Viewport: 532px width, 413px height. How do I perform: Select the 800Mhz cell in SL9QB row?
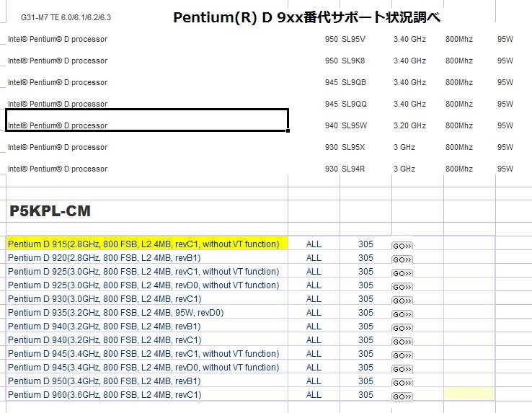[x=459, y=82]
